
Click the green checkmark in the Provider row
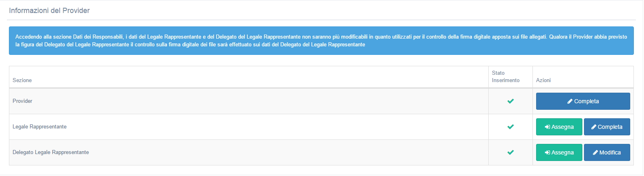(x=511, y=101)
